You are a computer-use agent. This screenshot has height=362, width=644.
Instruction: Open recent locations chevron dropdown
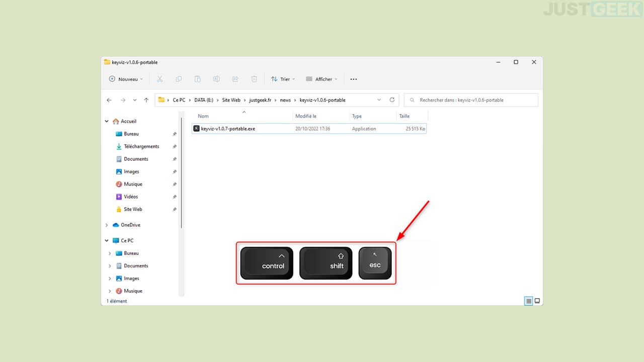(x=135, y=100)
